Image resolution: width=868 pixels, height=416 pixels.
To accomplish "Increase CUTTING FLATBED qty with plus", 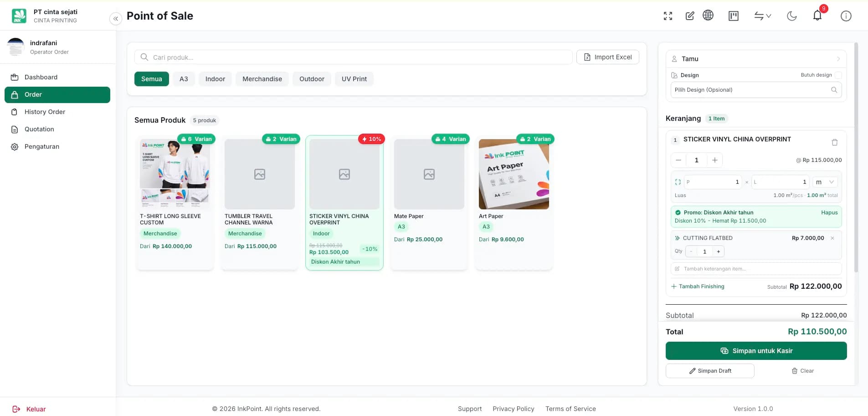I will tap(719, 252).
